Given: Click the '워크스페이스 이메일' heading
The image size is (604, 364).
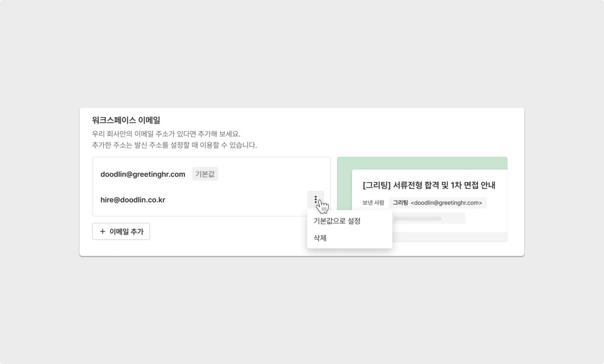Looking at the screenshot, I should tap(126, 120).
